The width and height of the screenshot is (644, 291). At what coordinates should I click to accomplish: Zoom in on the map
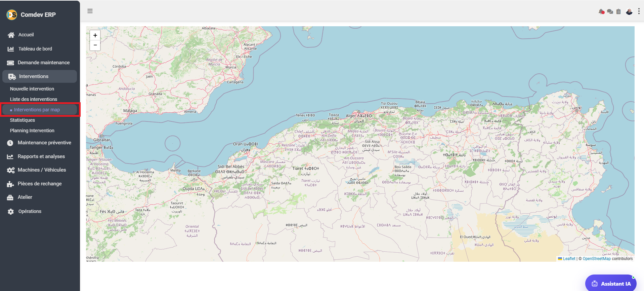click(95, 35)
